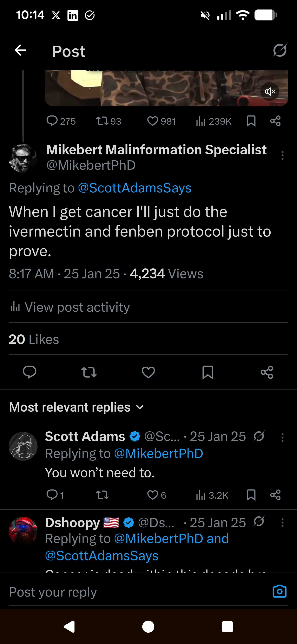
Task: Tap the reply bubble icon on Mikebert's post
Action: click(29, 372)
